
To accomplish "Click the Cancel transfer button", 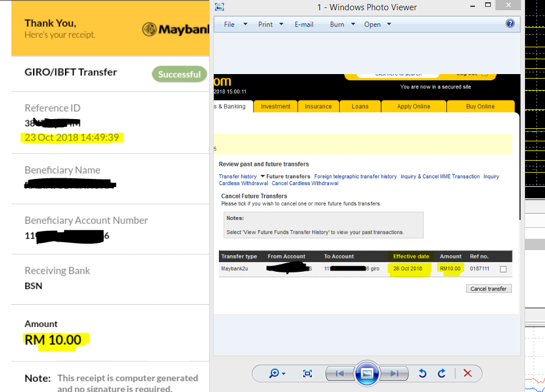I will click(x=489, y=289).
